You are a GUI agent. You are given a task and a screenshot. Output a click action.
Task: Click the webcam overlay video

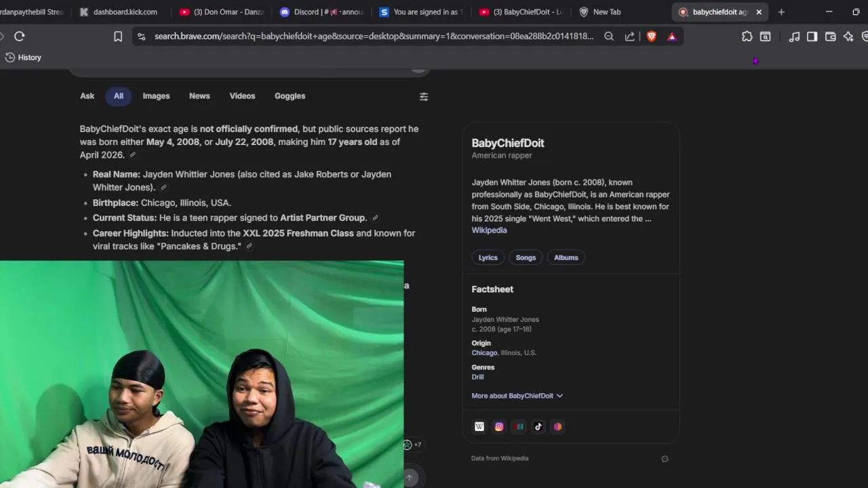coord(201,374)
